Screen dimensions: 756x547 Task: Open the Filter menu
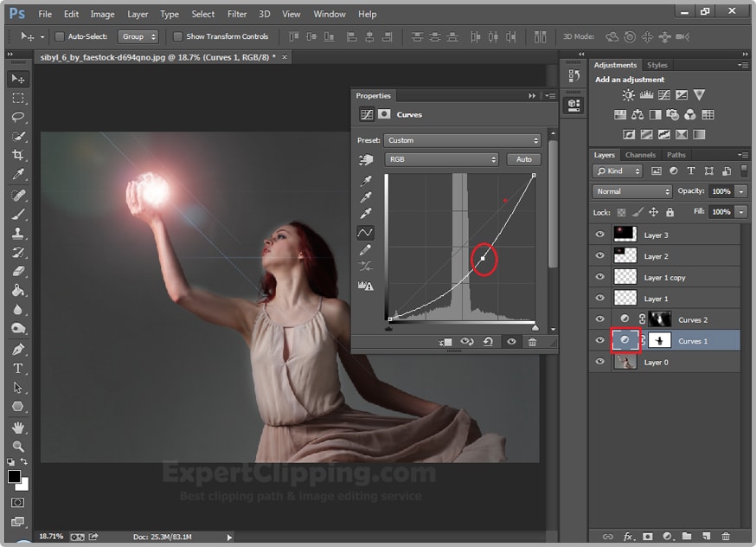tap(237, 14)
